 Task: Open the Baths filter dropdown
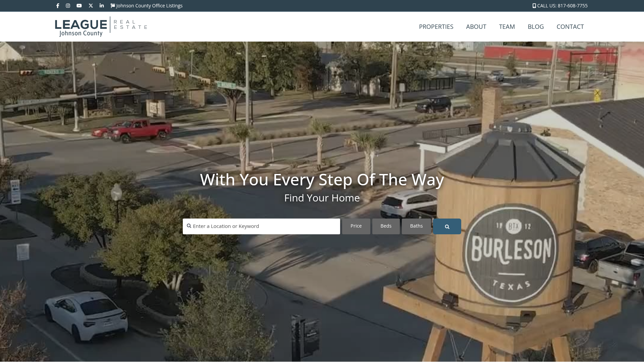[x=416, y=226]
